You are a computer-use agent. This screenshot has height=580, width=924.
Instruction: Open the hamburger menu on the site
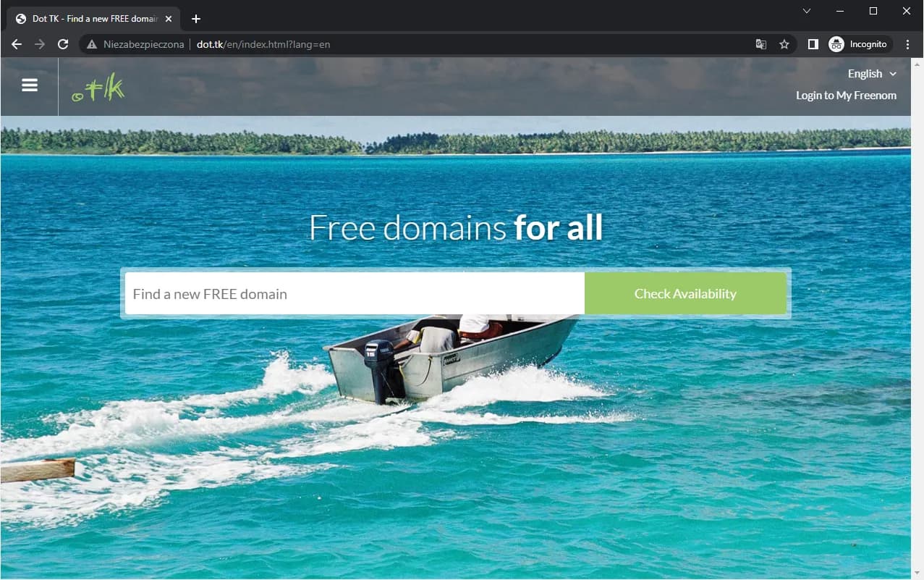30,85
